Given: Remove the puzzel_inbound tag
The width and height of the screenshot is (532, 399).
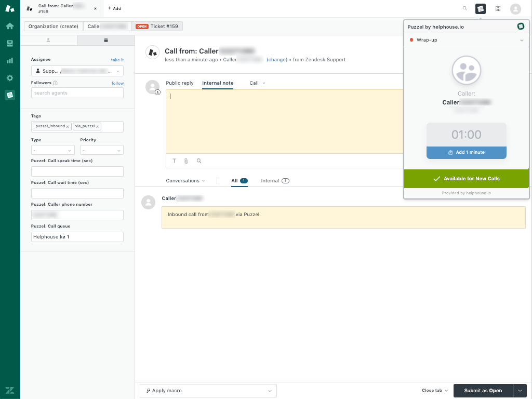Looking at the screenshot, I should [x=68, y=127].
